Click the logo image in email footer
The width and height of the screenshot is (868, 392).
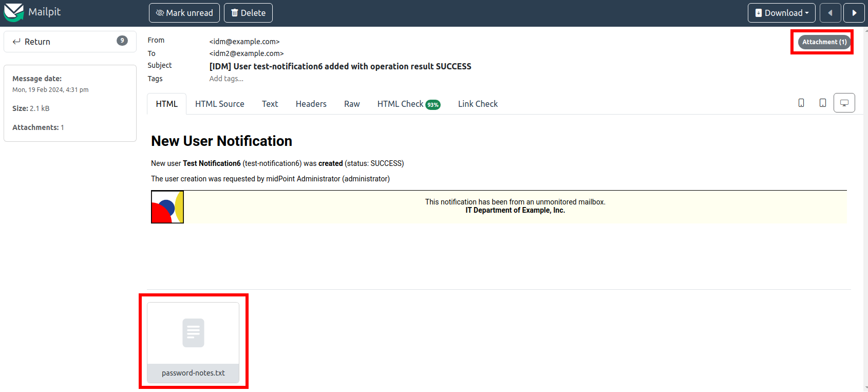pos(167,207)
